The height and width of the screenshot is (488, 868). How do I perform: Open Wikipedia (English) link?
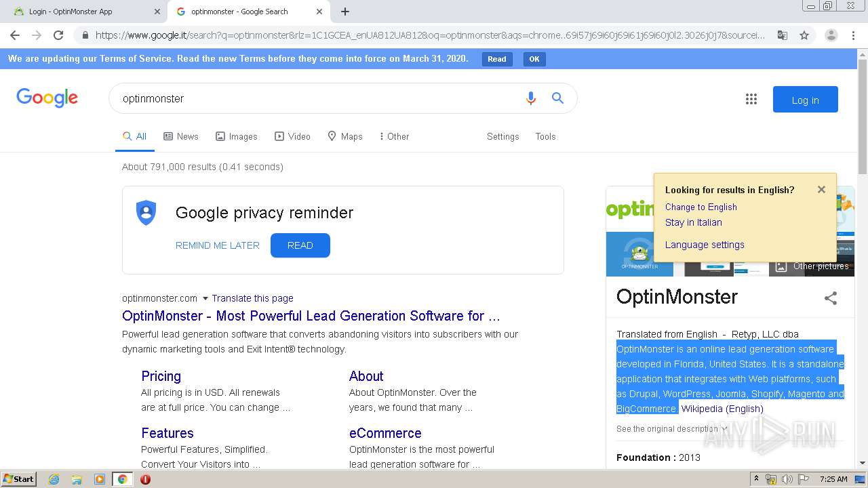(x=722, y=409)
